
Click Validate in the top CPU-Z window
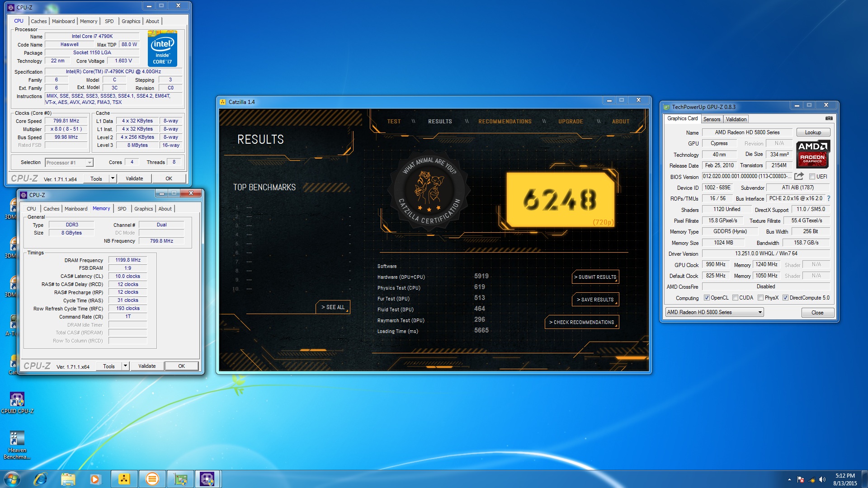pos(134,178)
